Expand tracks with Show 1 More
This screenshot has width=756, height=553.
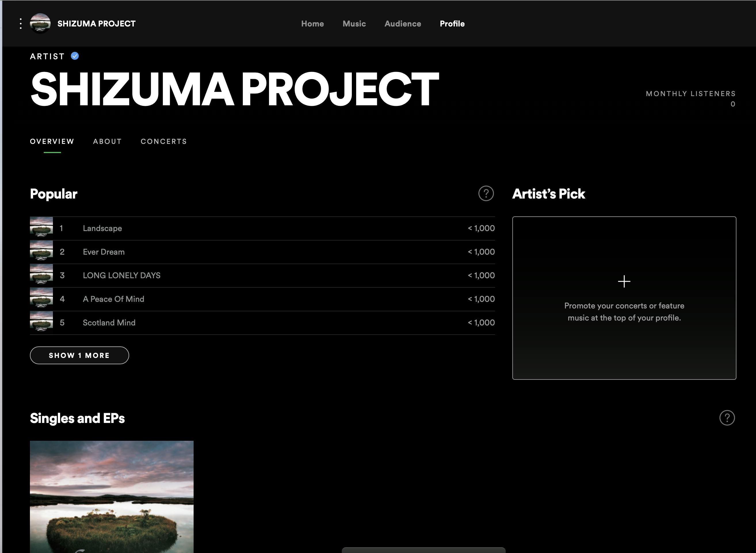click(x=79, y=355)
